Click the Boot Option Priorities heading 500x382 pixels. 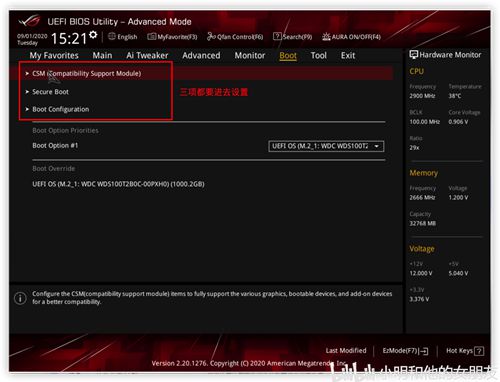[65, 131]
